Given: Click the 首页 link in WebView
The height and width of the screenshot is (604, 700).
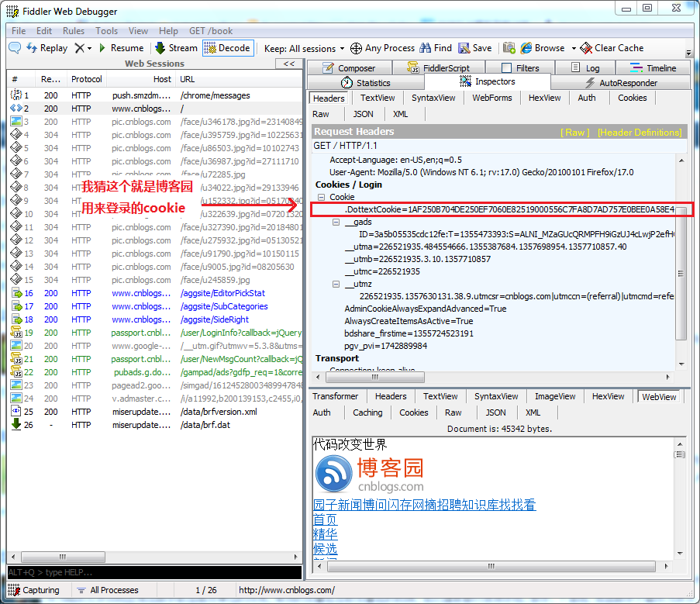Looking at the screenshot, I should 325,519.
